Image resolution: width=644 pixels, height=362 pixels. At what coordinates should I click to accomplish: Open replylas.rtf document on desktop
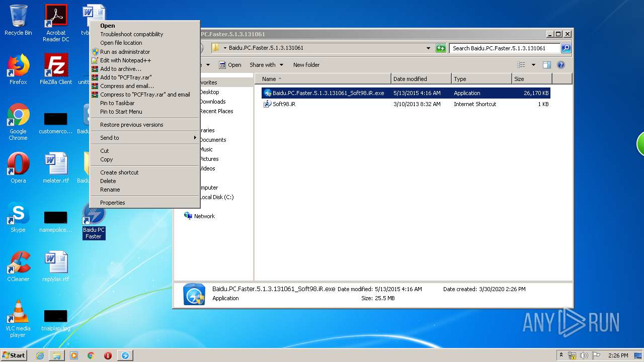tap(56, 266)
